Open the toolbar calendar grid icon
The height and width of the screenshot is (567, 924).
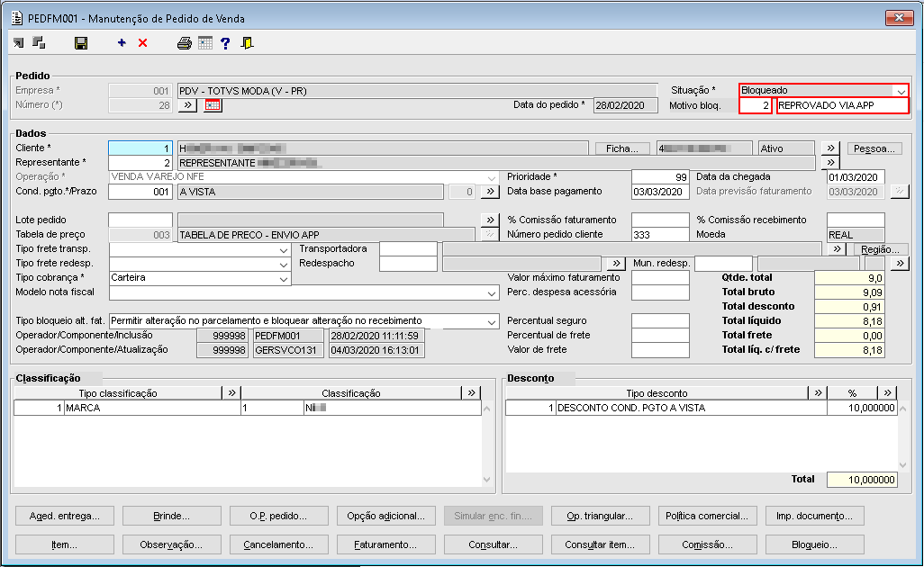[205, 43]
